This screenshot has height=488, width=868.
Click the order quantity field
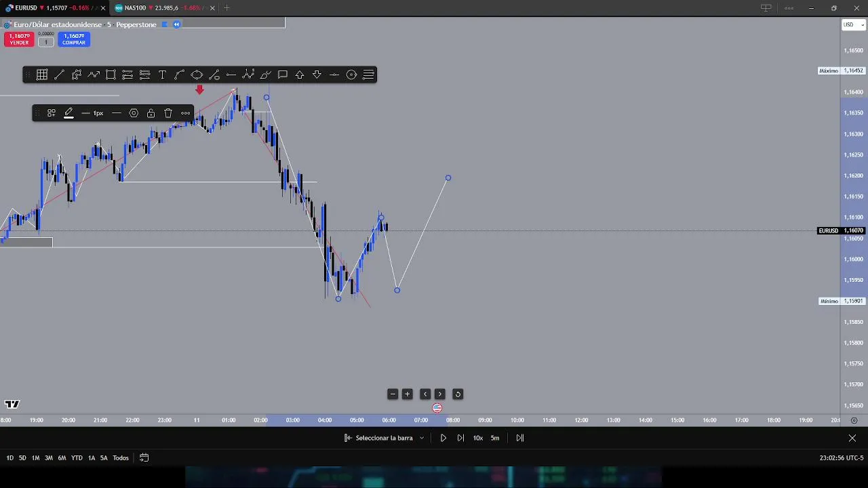(x=46, y=42)
